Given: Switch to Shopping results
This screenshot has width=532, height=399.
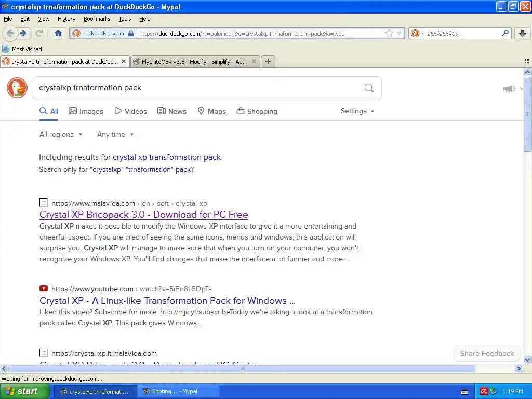Looking at the screenshot, I should point(257,111).
